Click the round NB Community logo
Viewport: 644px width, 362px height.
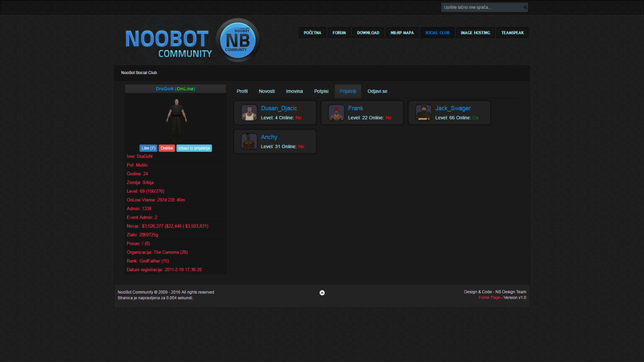point(238,40)
